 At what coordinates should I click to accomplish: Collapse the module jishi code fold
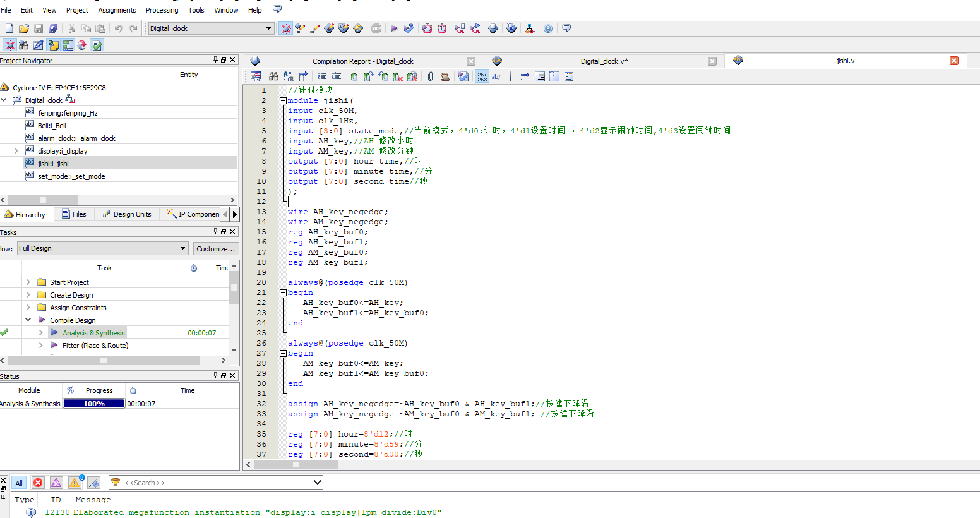point(283,100)
